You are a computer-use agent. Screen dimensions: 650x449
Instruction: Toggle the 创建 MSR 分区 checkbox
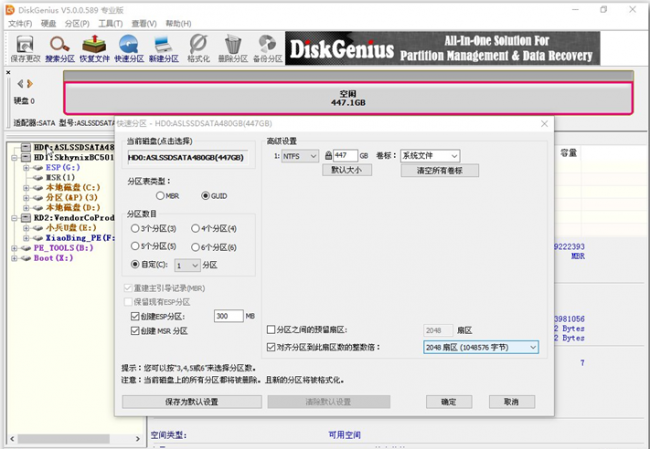[135, 331]
